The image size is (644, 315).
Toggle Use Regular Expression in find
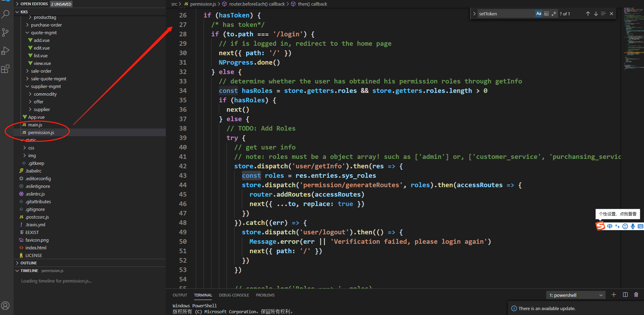click(x=554, y=14)
